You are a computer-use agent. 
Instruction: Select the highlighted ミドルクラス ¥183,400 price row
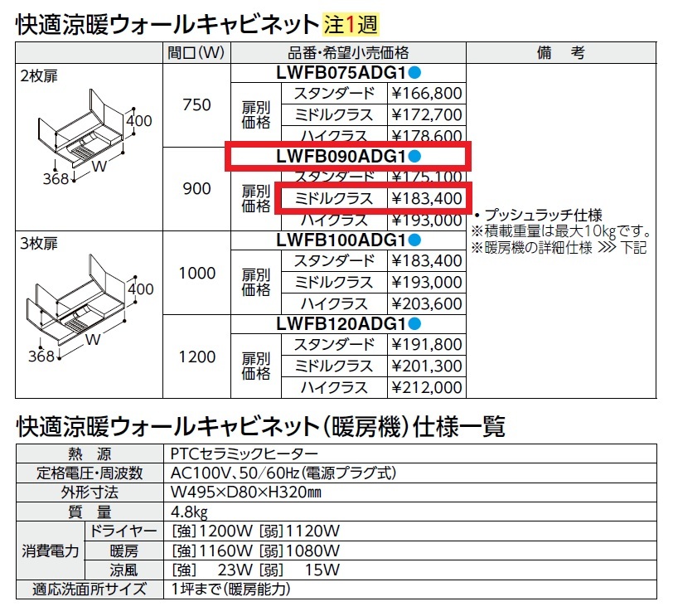coord(373,200)
